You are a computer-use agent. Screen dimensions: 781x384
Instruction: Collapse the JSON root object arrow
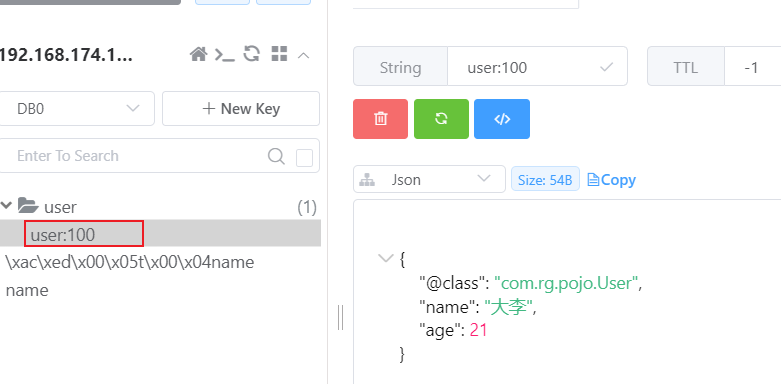click(x=386, y=258)
